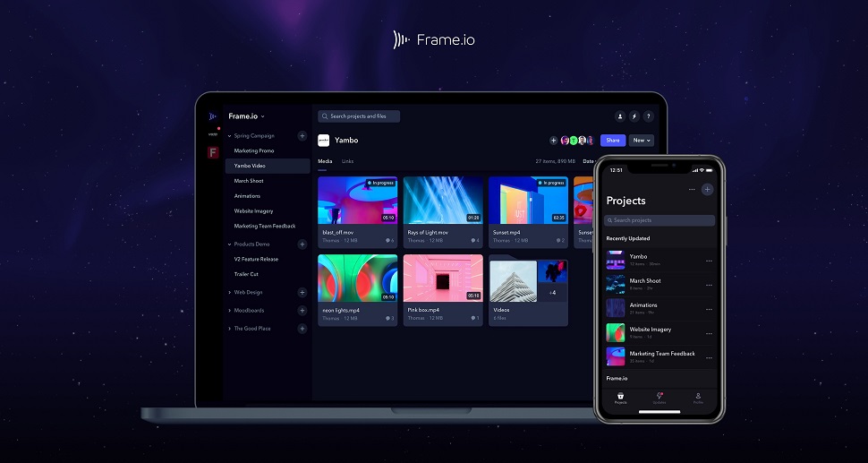The width and height of the screenshot is (868, 463).
Task: Click plus icon beside Moodboards
Action: tap(302, 311)
